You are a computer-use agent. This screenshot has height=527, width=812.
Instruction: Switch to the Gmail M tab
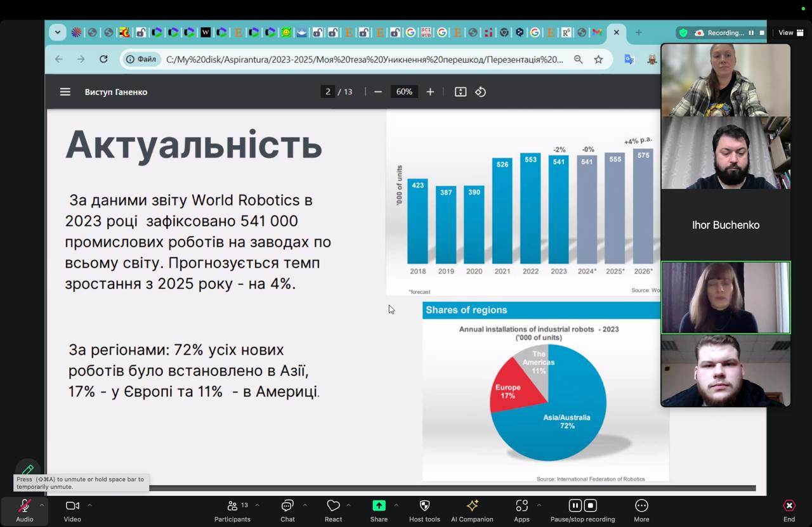pos(597,32)
